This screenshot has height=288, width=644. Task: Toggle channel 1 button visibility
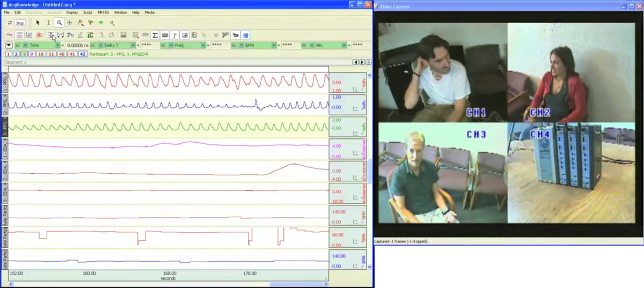pyautogui.click(x=9, y=54)
